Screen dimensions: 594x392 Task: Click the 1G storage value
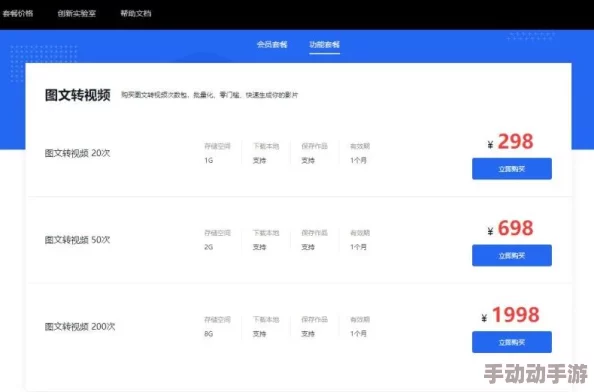point(209,161)
